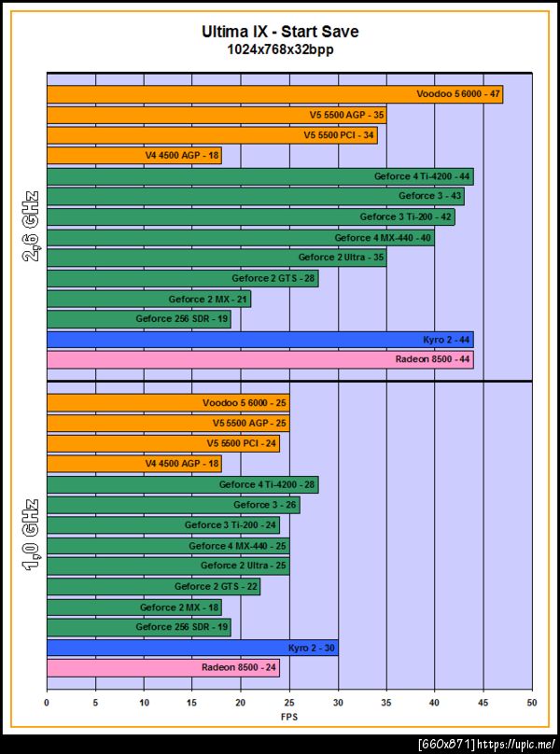
Task: Select the blue "Kyro 2 - 30" bar
Action: (x=192, y=649)
